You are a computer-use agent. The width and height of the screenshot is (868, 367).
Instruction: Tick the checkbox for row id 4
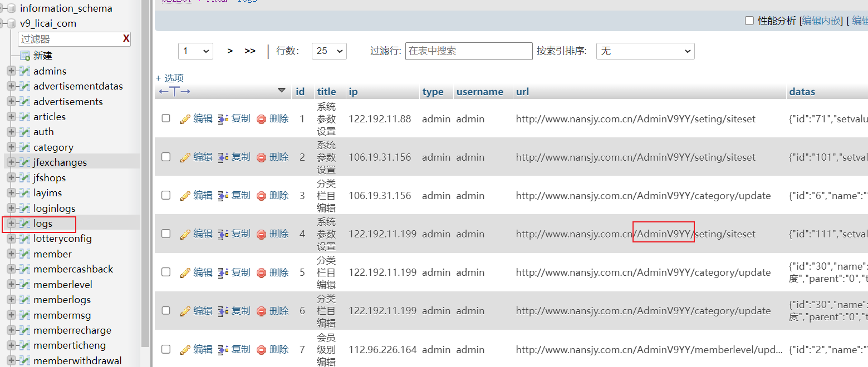(x=166, y=234)
